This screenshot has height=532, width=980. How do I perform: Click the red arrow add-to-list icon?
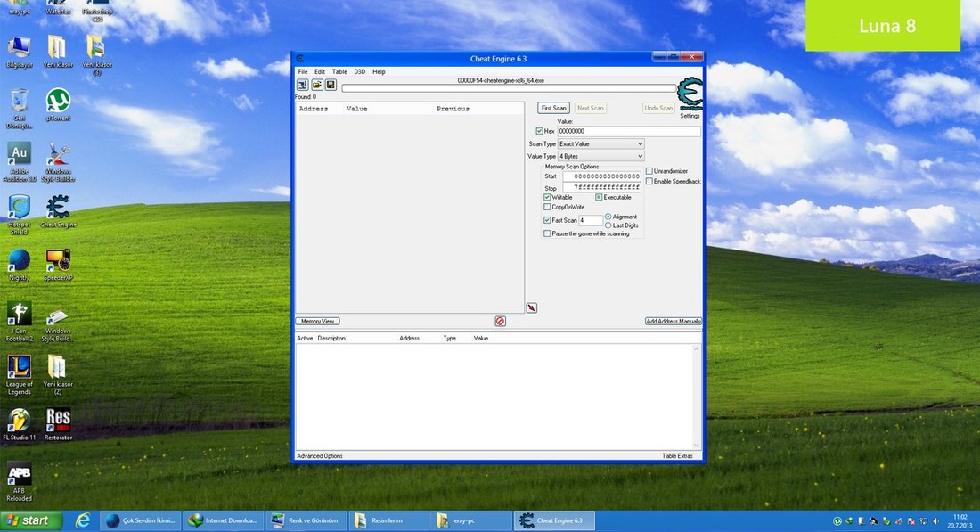coord(531,308)
